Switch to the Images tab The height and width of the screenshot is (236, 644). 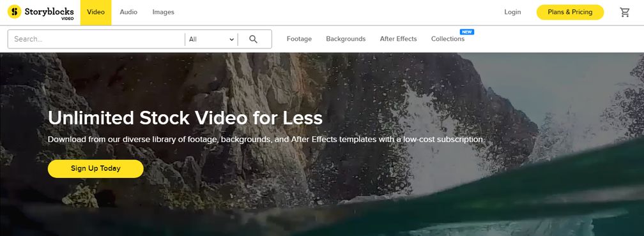pyautogui.click(x=164, y=12)
